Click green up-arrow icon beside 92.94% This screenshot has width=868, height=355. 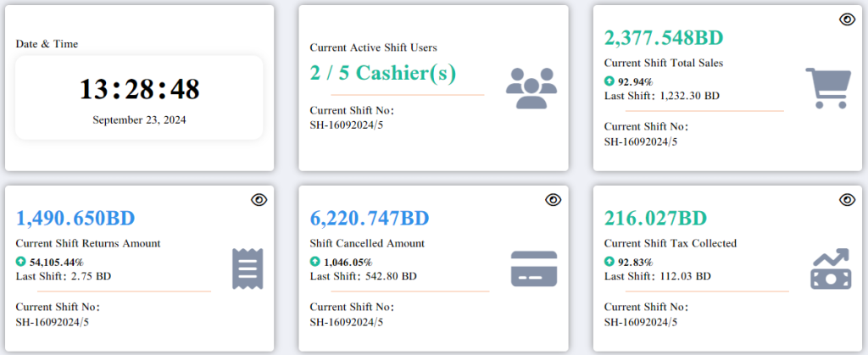click(609, 82)
